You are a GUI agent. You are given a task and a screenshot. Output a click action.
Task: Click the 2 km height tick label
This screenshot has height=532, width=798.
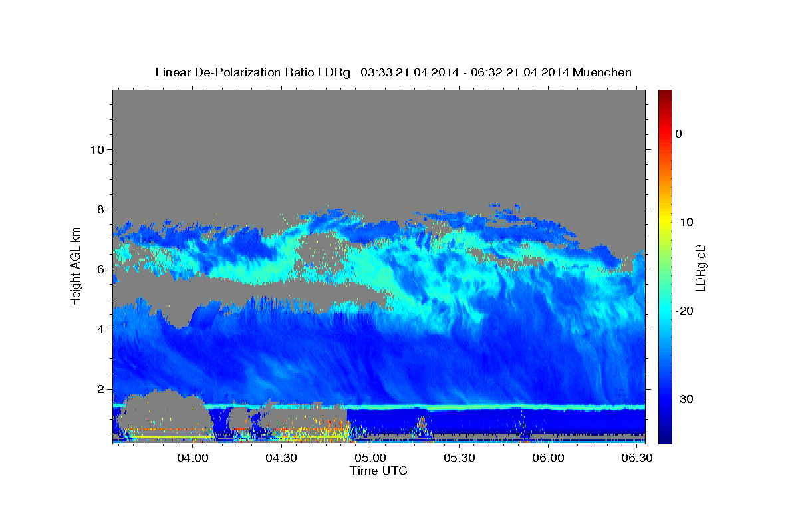[100, 389]
